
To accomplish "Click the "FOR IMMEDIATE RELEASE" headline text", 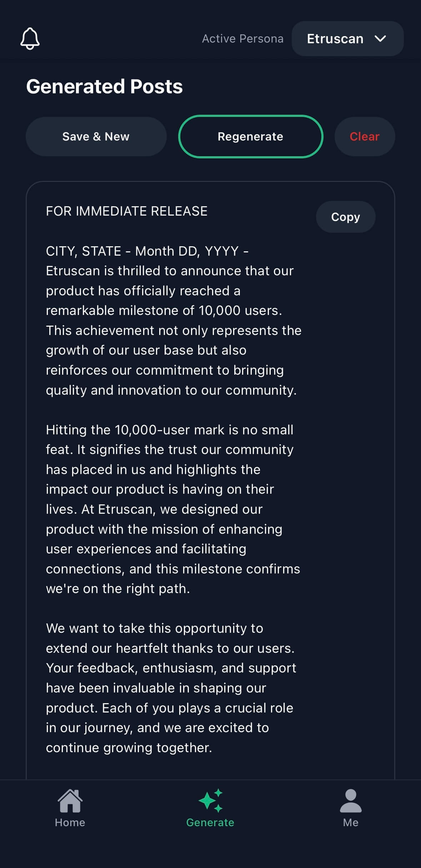I will pos(127,211).
